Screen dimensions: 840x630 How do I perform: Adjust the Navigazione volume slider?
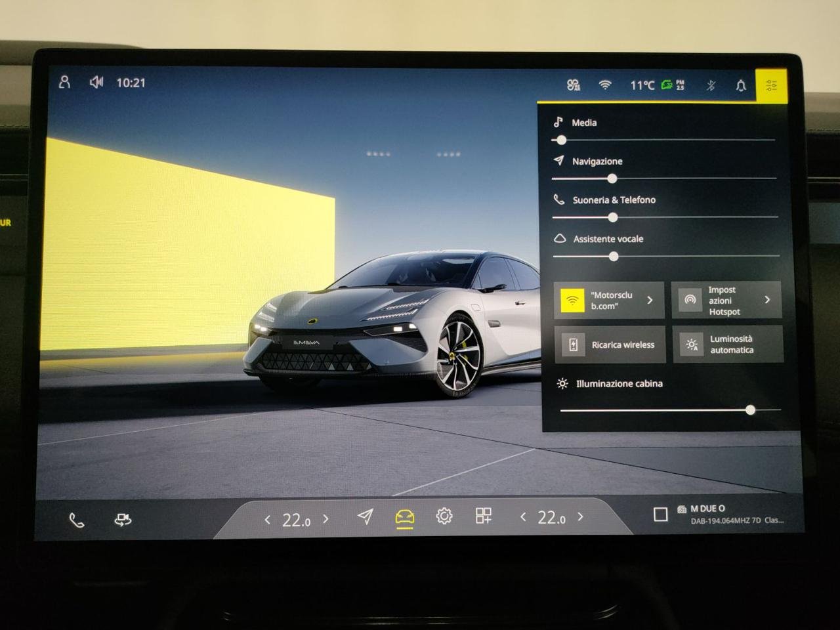pyautogui.click(x=664, y=178)
